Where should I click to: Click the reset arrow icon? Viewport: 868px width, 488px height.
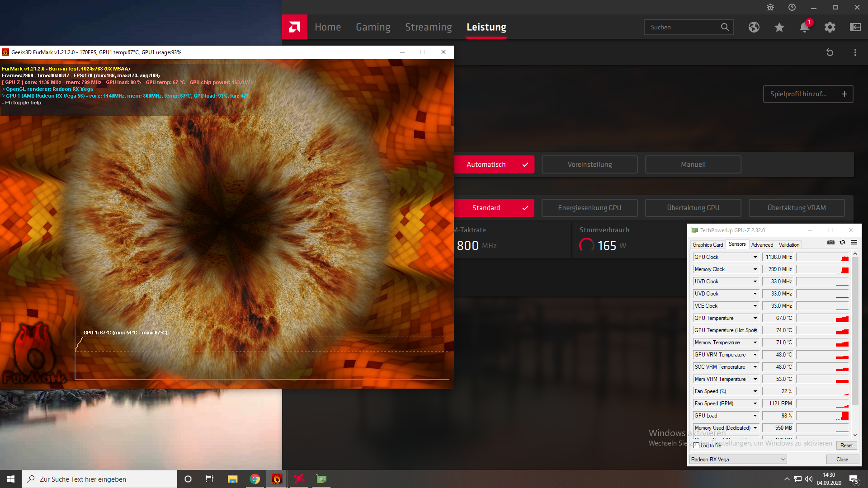point(830,52)
